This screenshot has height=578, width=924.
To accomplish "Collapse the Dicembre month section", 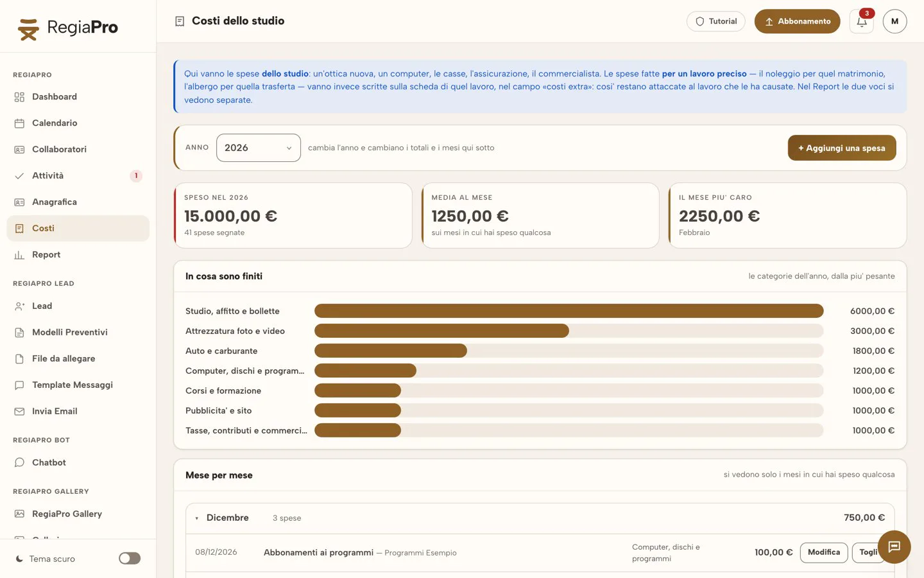I will pyautogui.click(x=197, y=518).
